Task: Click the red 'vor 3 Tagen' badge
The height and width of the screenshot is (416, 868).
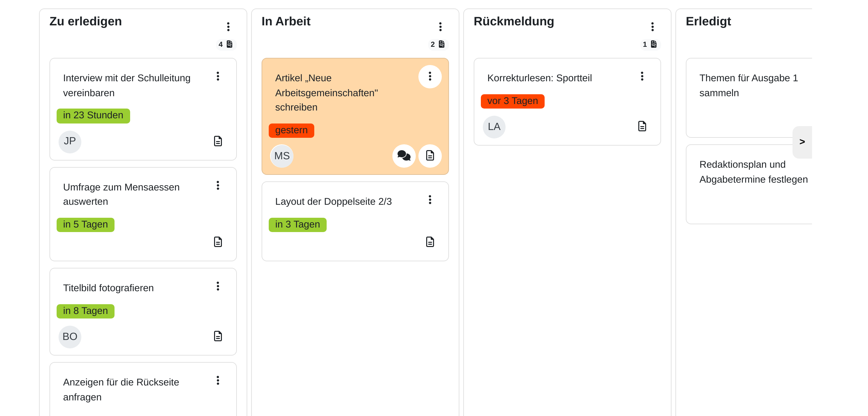Action: pyautogui.click(x=512, y=101)
